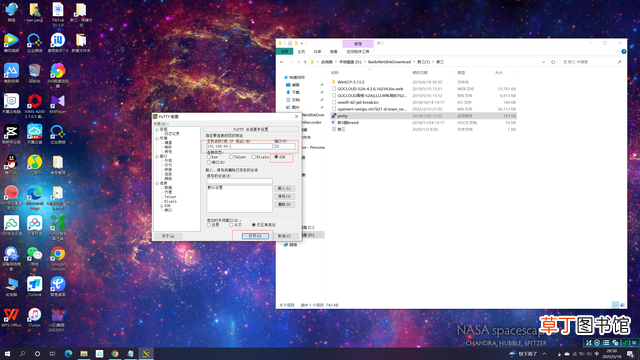Choose 总是 for close window on exit
This screenshot has width=640, height=360.
[209, 225]
